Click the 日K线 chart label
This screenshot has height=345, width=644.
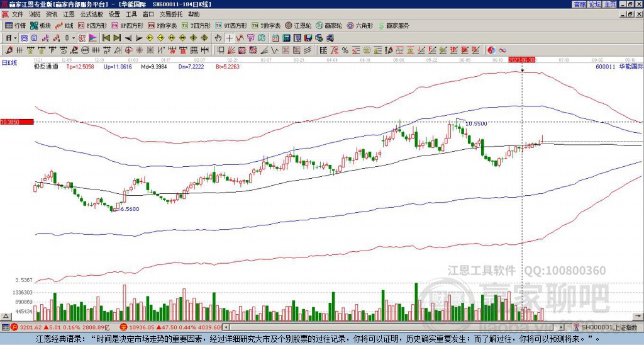coord(9,62)
